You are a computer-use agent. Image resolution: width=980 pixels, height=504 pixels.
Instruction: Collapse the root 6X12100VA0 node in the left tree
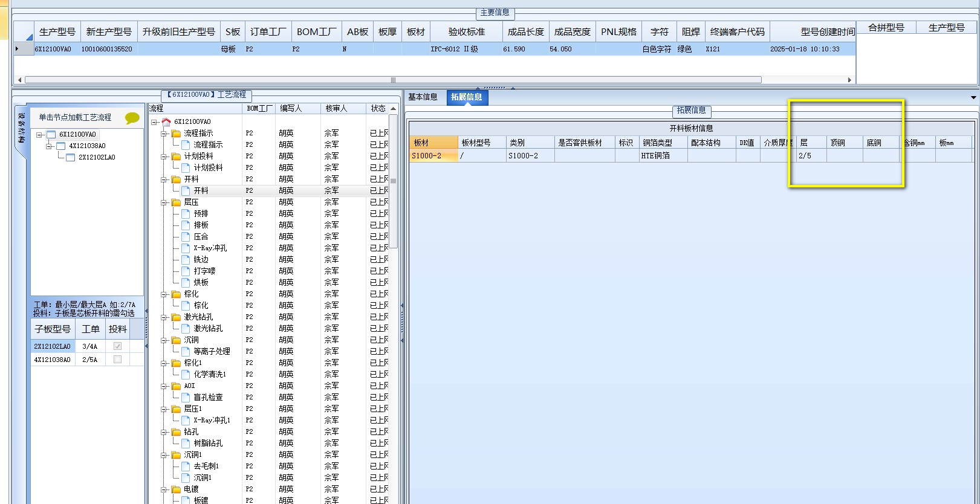(39, 135)
